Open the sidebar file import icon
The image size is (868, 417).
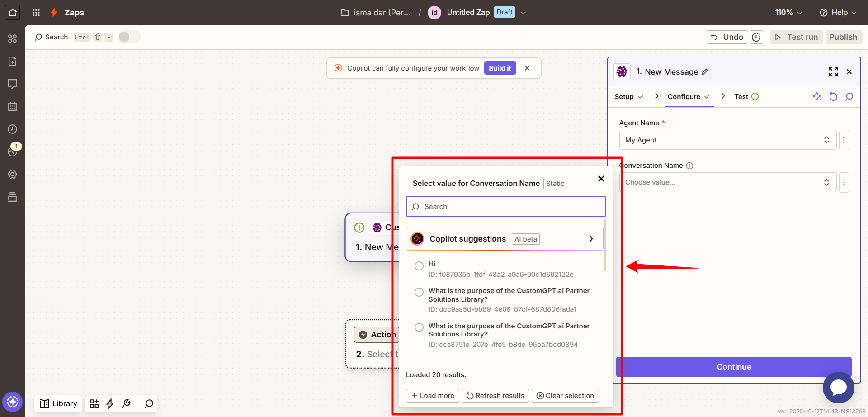pyautogui.click(x=12, y=61)
